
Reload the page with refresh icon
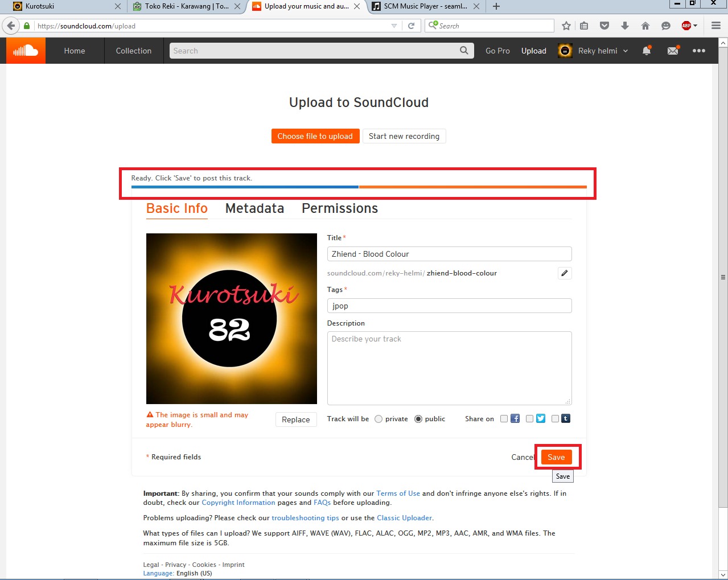pyautogui.click(x=411, y=26)
